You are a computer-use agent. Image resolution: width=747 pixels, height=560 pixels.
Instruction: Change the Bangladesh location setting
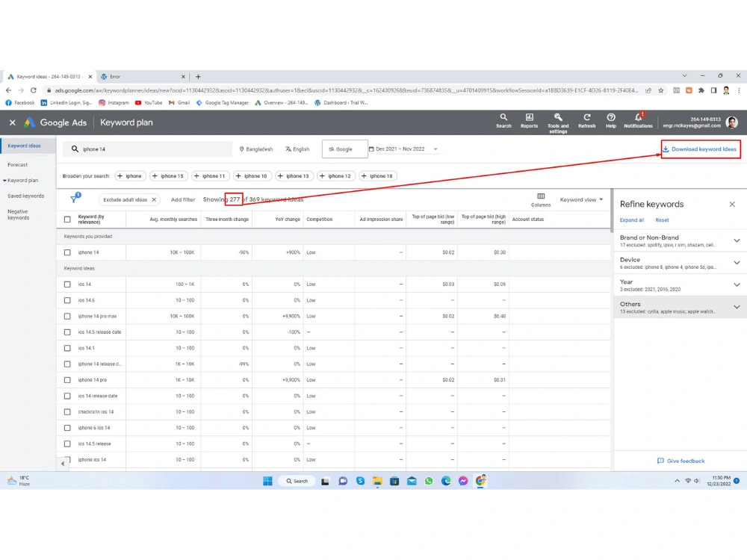pos(255,149)
